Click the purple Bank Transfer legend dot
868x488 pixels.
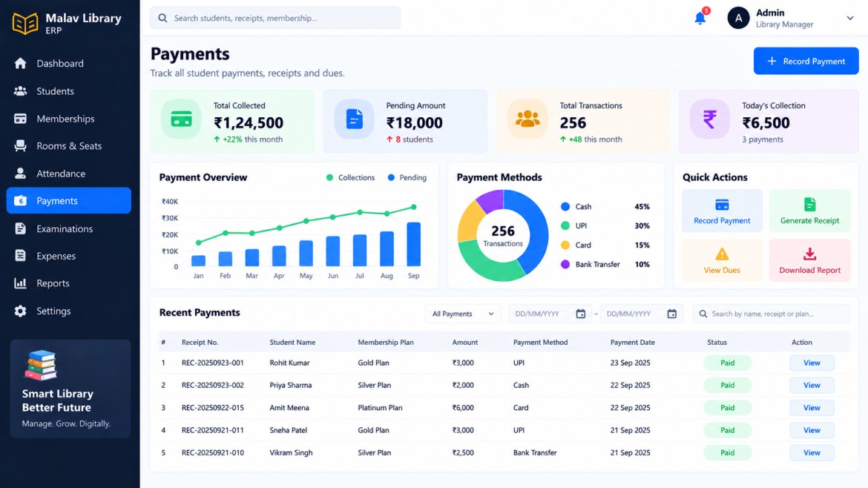(565, 265)
